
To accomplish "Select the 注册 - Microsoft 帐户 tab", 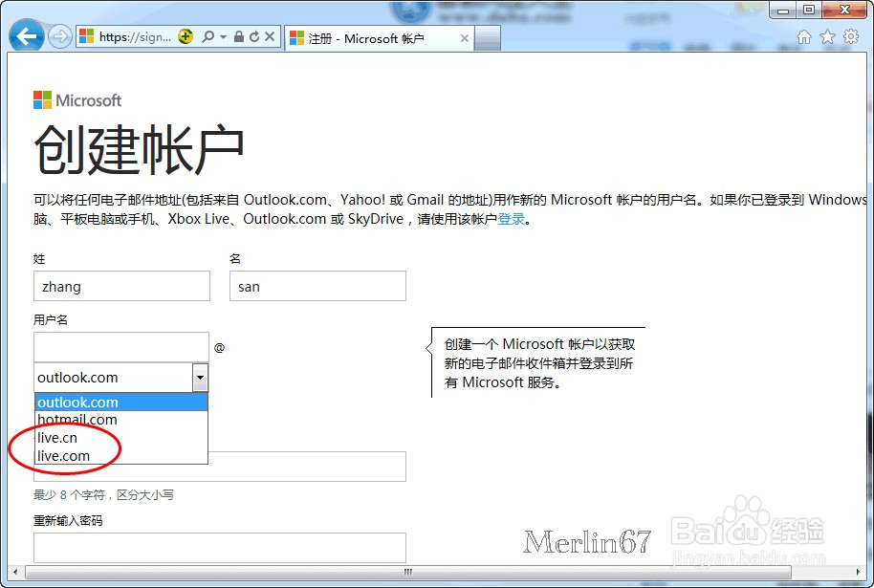I will point(379,38).
